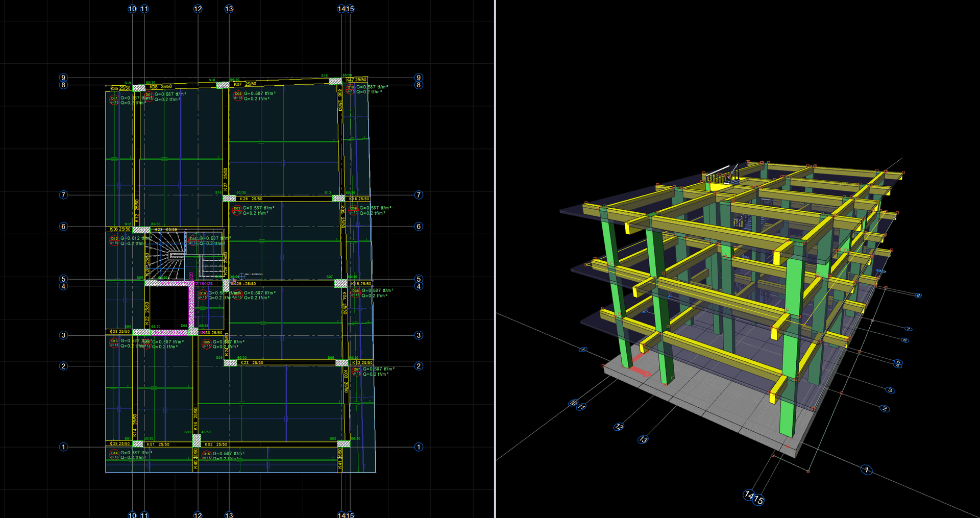Select the D12 slab marker near the stairs

[114, 240]
